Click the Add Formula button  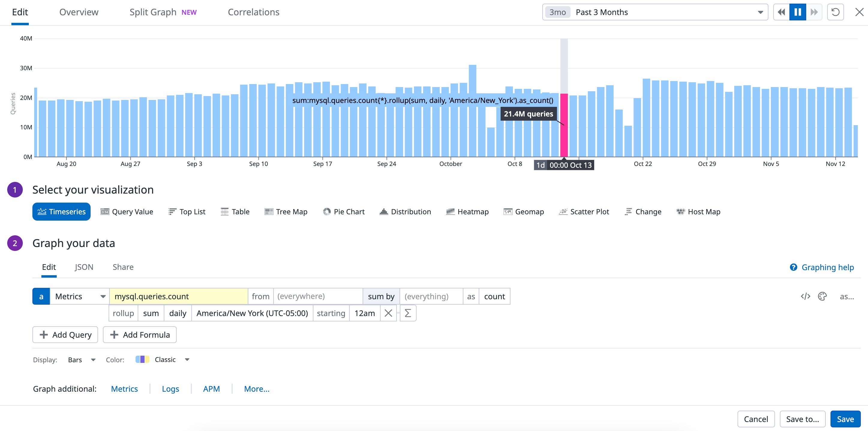tap(139, 335)
